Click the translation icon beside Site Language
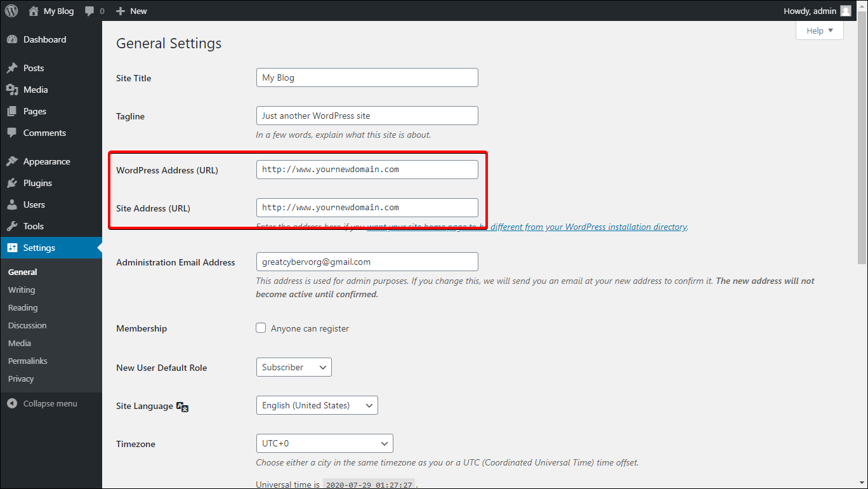The width and height of the screenshot is (868, 489). [183, 407]
